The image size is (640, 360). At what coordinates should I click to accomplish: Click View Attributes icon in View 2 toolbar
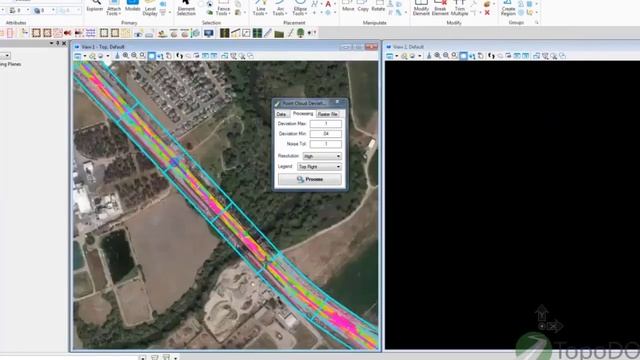point(389,56)
